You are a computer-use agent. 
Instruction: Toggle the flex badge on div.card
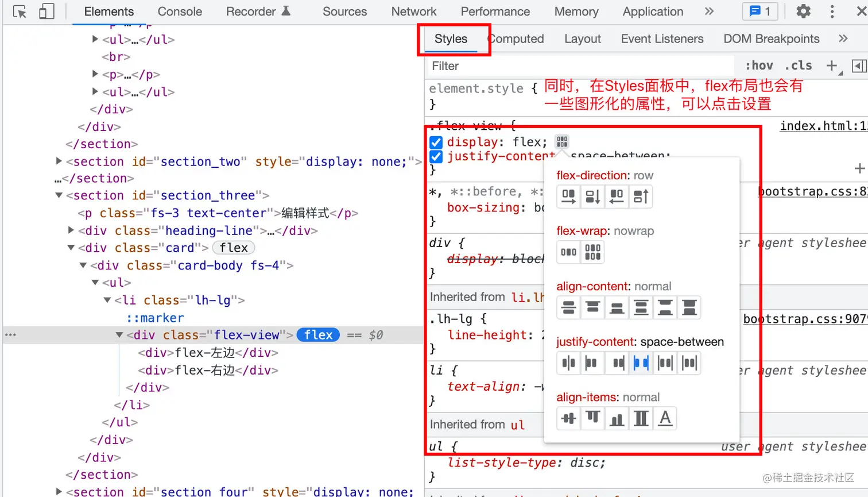[x=234, y=248]
